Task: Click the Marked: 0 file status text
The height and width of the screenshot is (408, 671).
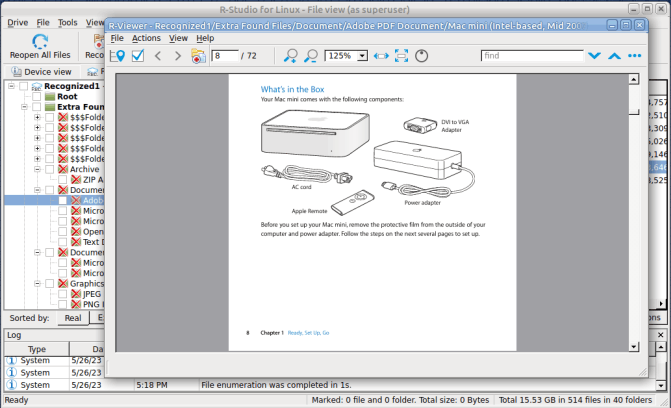Action: (x=400, y=400)
